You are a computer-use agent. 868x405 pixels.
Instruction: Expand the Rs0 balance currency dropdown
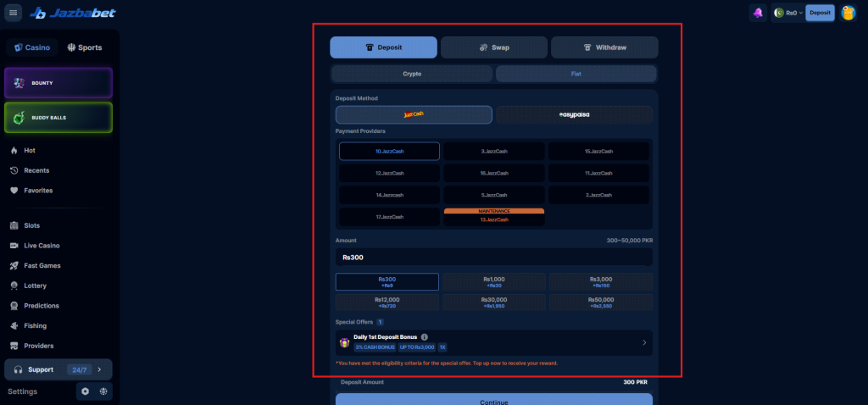[789, 13]
